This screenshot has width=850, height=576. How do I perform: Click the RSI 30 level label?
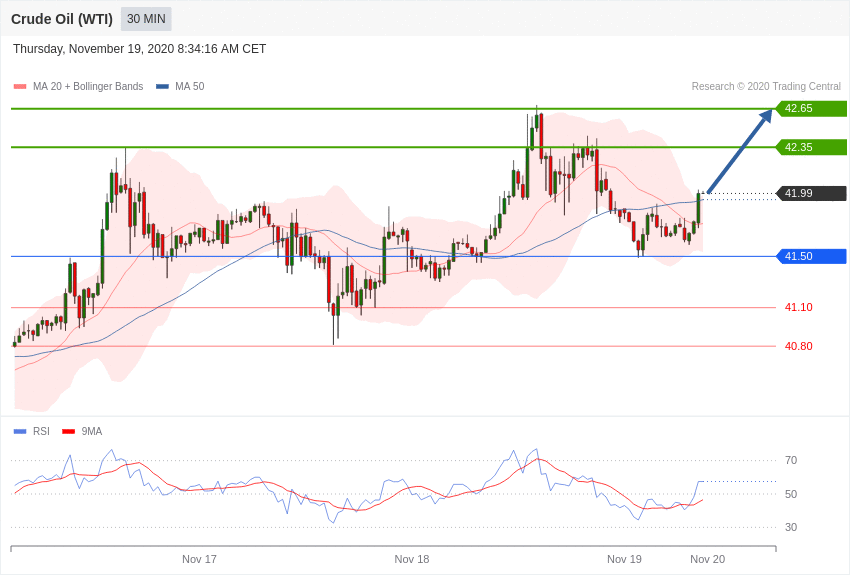[791, 527]
